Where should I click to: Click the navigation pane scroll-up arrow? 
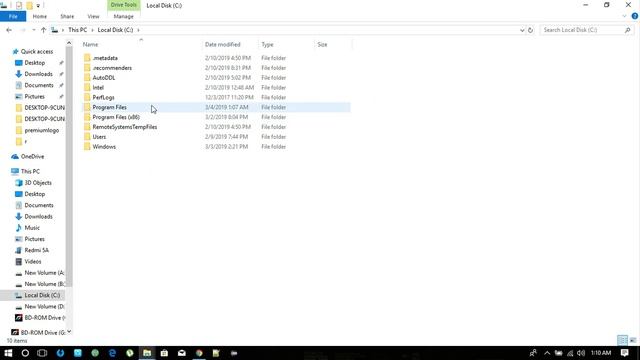69,43
